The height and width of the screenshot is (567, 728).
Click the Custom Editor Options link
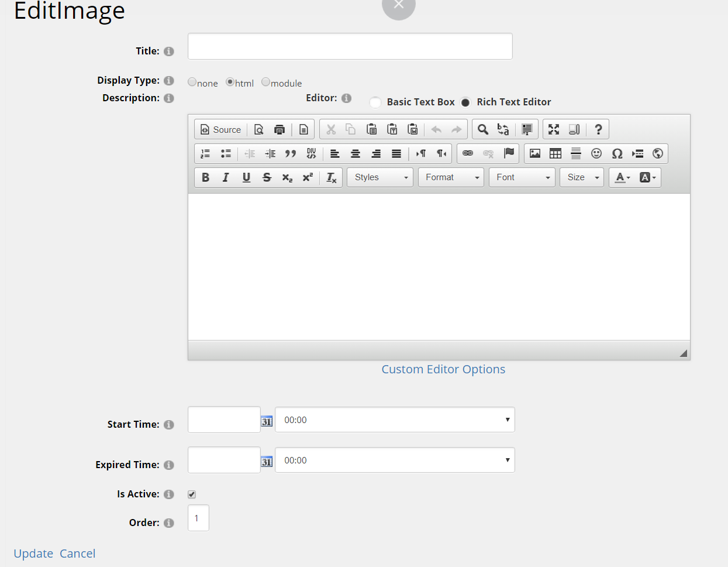[x=443, y=369]
